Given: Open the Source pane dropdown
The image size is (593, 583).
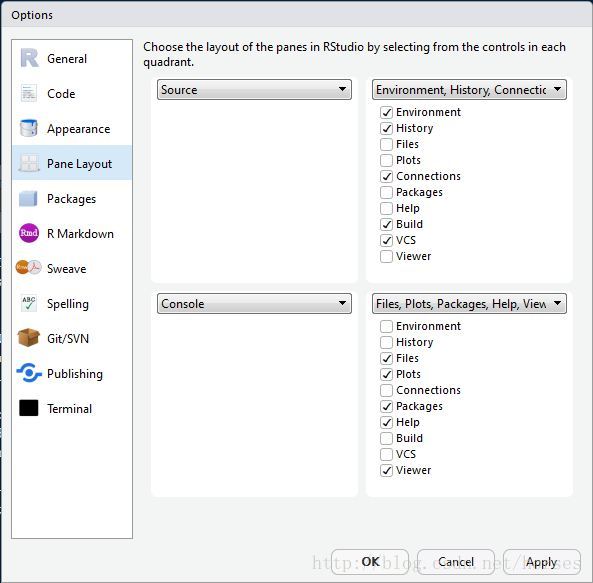Looking at the screenshot, I should [x=254, y=90].
